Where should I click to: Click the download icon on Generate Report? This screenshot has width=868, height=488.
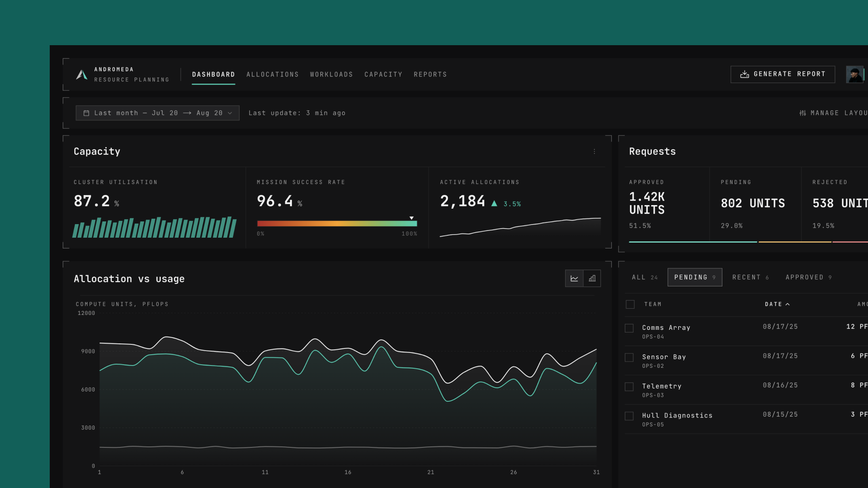[x=745, y=74]
